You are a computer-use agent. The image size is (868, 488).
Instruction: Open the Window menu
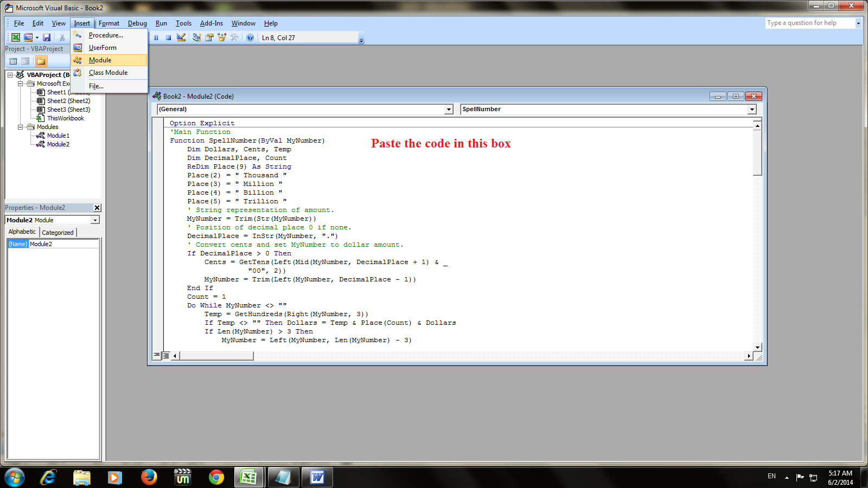point(244,23)
